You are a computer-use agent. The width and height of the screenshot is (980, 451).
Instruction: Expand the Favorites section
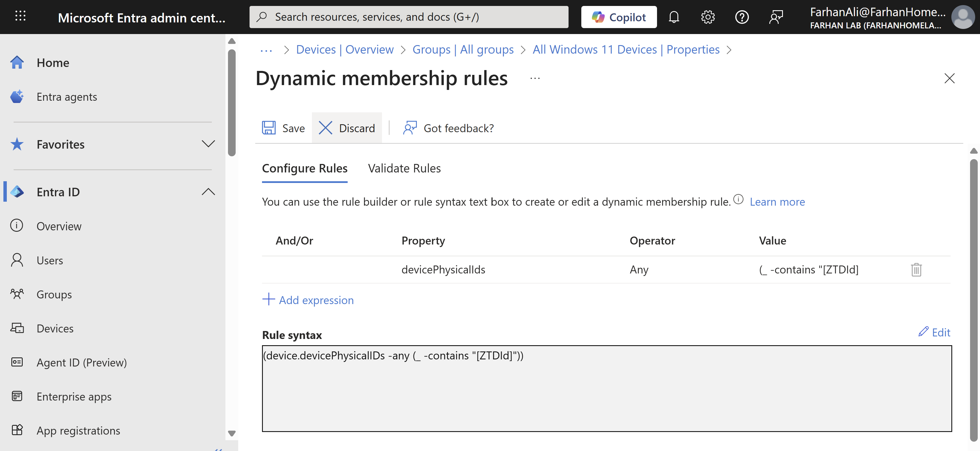[208, 144]
